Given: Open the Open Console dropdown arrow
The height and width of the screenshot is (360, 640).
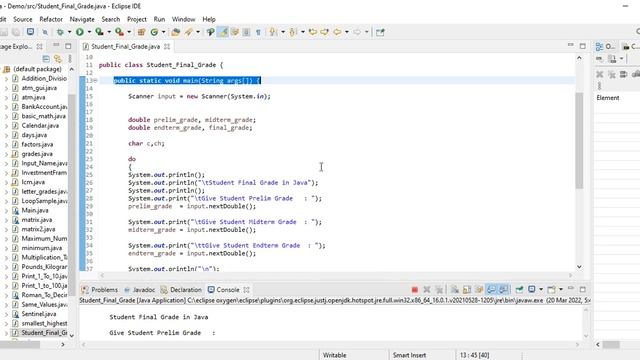Looking at the screenshot, I should (561, 289).
